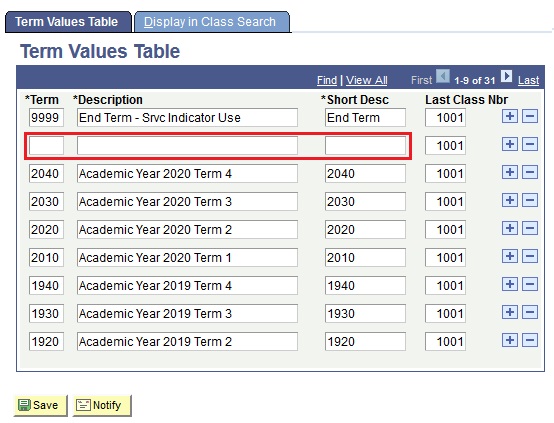Switch to Display in Class Search tab
Image resolution: width=554 pixels, height=423 pixels.
[x=210, y=22]
